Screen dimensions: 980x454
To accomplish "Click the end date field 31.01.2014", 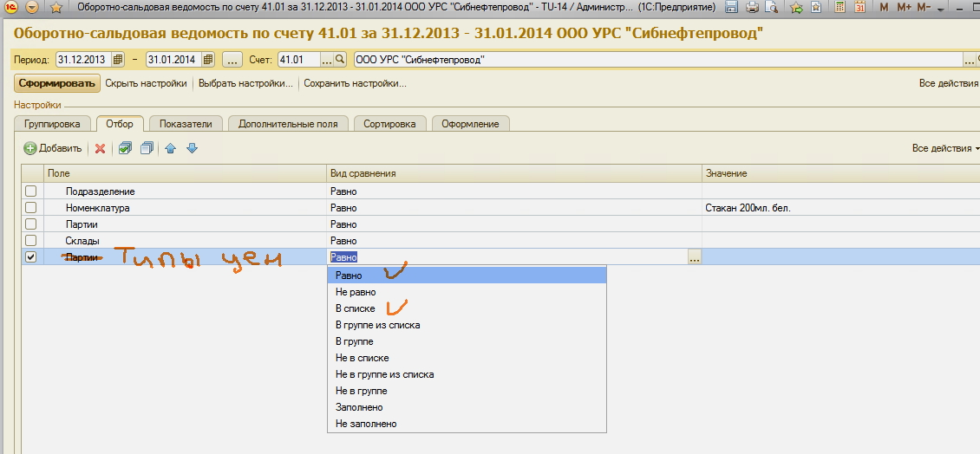I will coord(172,60).
